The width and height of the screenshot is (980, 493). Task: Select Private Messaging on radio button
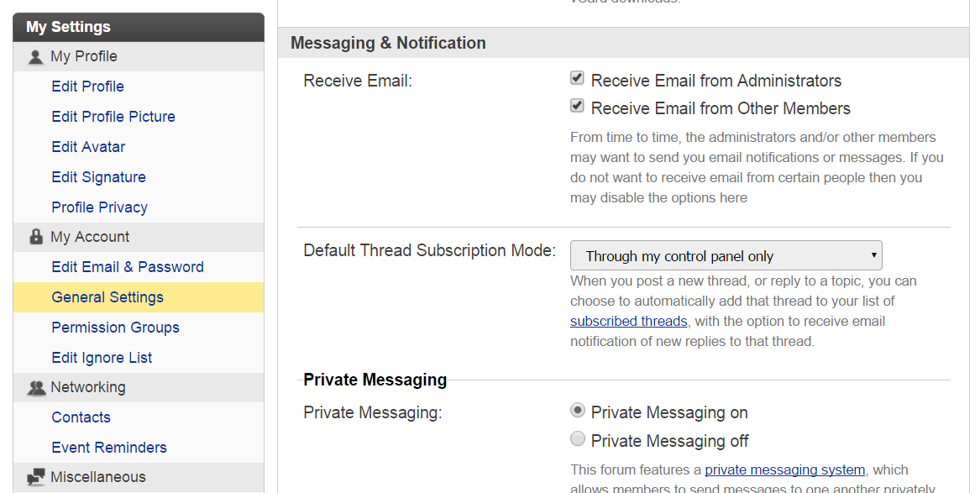[x=578, y=411]
